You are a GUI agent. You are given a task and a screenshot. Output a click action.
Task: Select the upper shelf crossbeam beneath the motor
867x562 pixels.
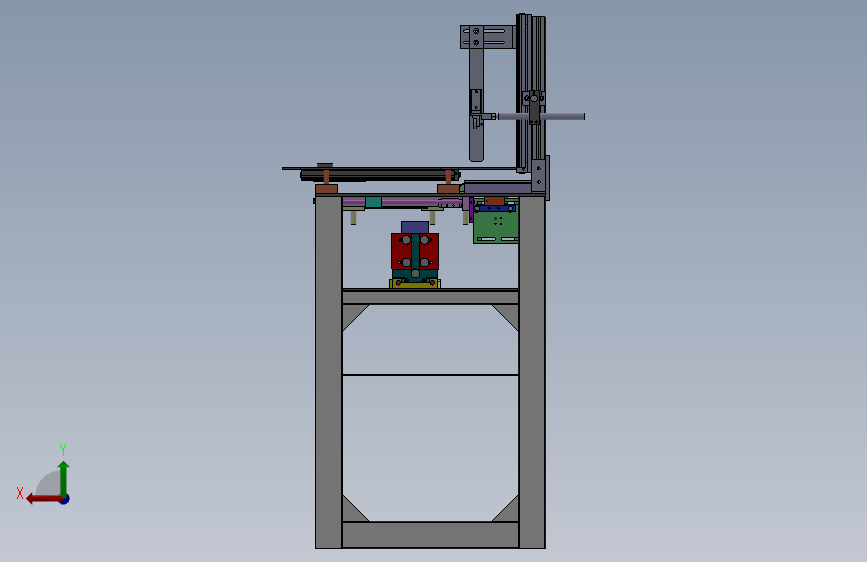[430, 297]
